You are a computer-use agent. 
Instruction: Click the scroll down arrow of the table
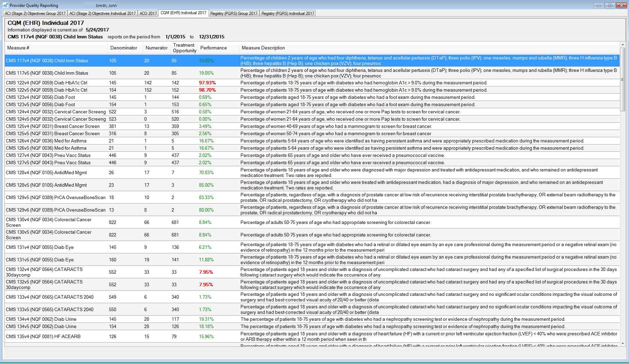point(622,343)
